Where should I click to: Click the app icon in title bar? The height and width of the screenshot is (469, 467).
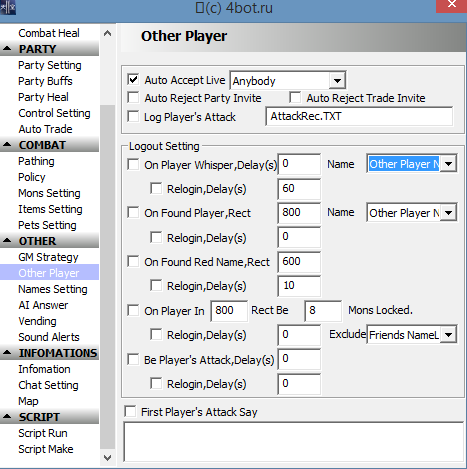8,7
